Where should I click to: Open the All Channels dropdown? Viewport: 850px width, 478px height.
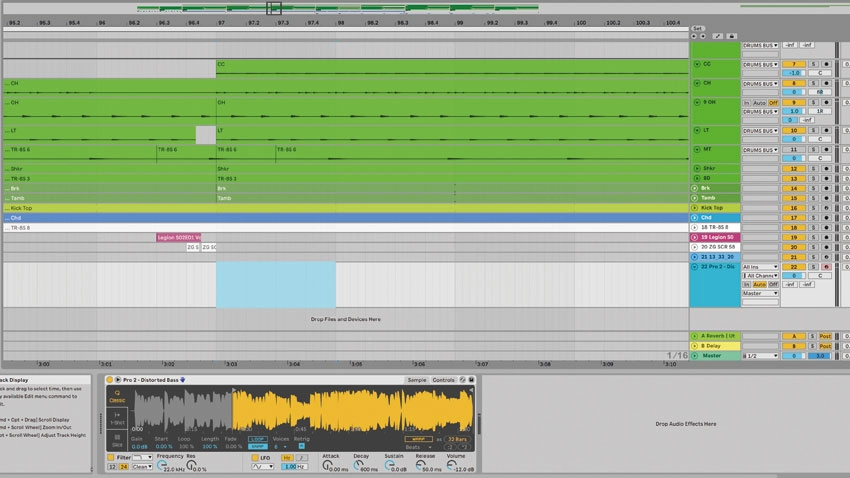[760, 275]
